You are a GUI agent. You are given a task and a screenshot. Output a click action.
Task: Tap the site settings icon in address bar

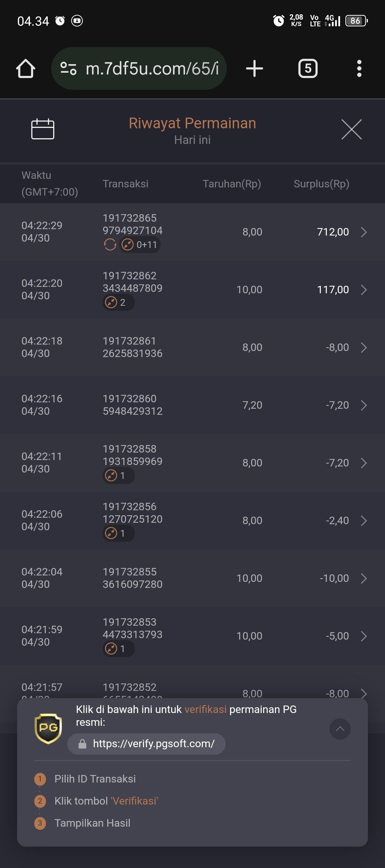[68, 68]
